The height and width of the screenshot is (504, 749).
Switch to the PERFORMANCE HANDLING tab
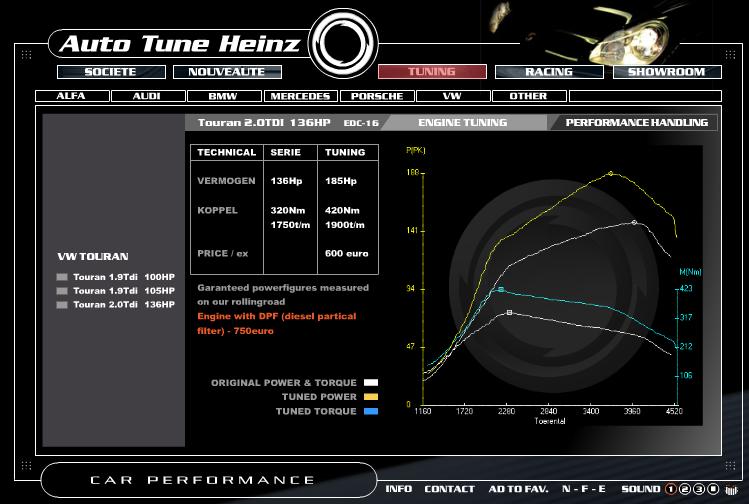pos(636,123)
